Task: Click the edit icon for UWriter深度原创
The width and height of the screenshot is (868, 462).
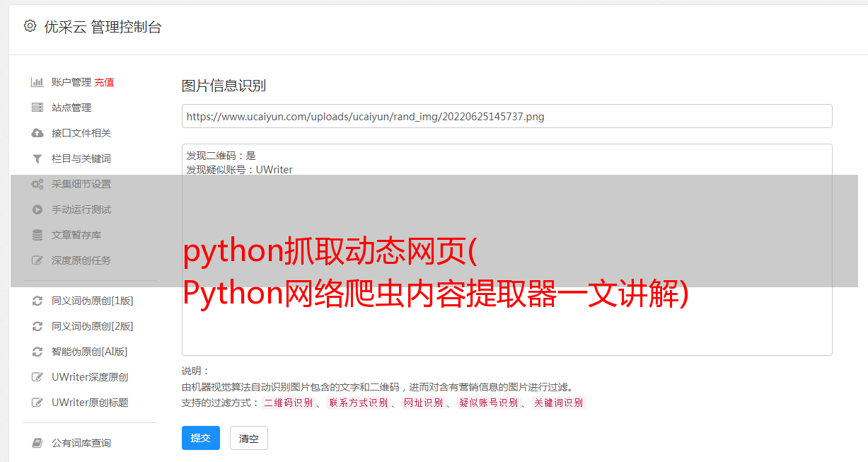Action: (x=37, y=377)
